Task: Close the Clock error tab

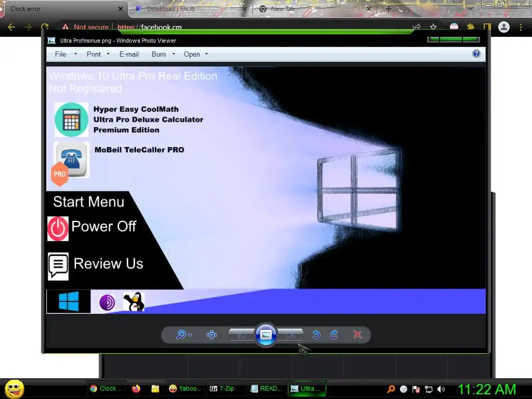Action: pos(120,9)
